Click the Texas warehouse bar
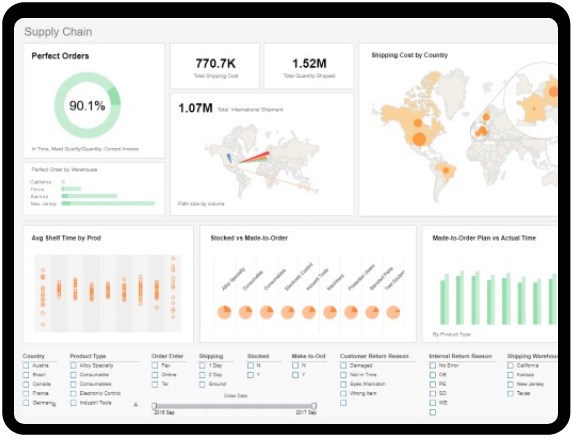 71,189
